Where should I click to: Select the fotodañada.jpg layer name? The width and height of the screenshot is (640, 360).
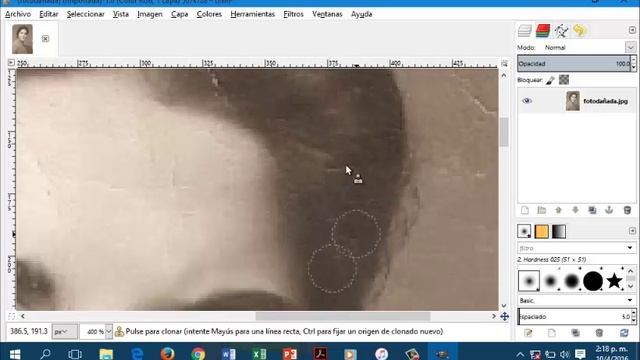(x=605, y=101)
